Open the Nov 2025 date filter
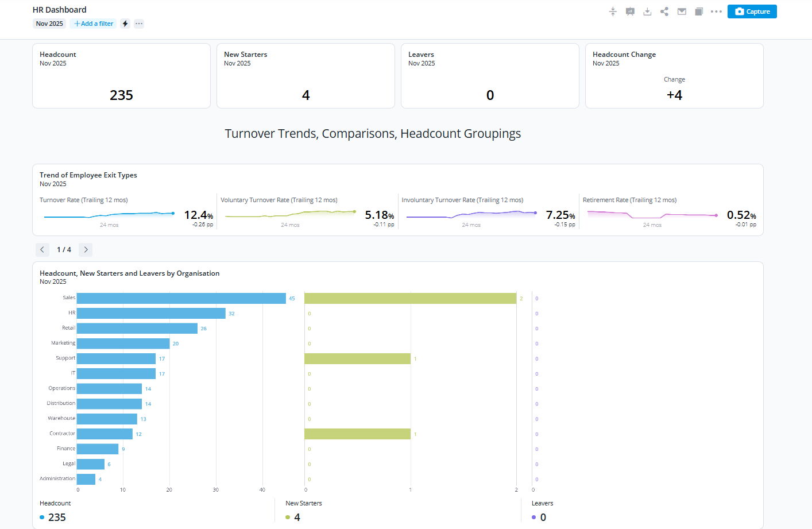The image size is (812, 529). [49, 23]
